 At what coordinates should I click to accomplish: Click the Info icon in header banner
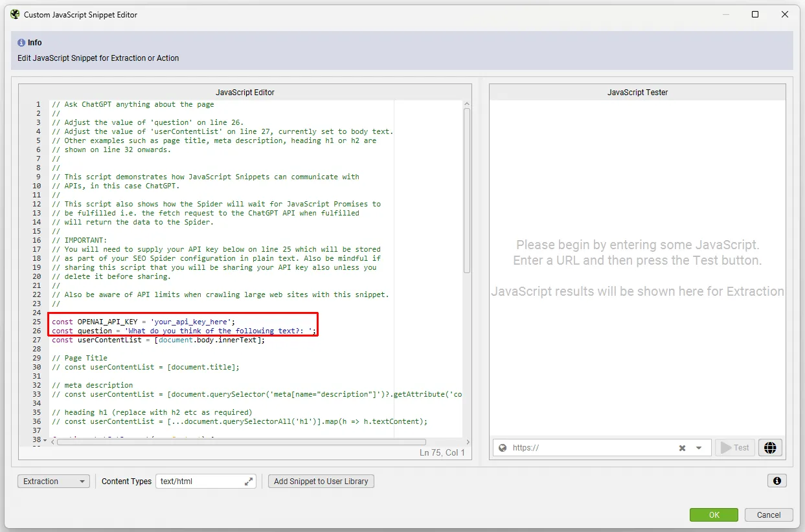[x=21, y=43]
